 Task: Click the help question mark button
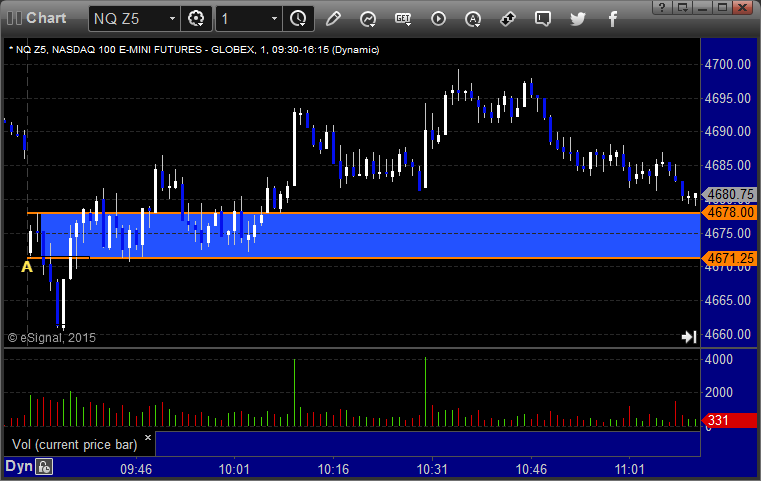point(662,7)
